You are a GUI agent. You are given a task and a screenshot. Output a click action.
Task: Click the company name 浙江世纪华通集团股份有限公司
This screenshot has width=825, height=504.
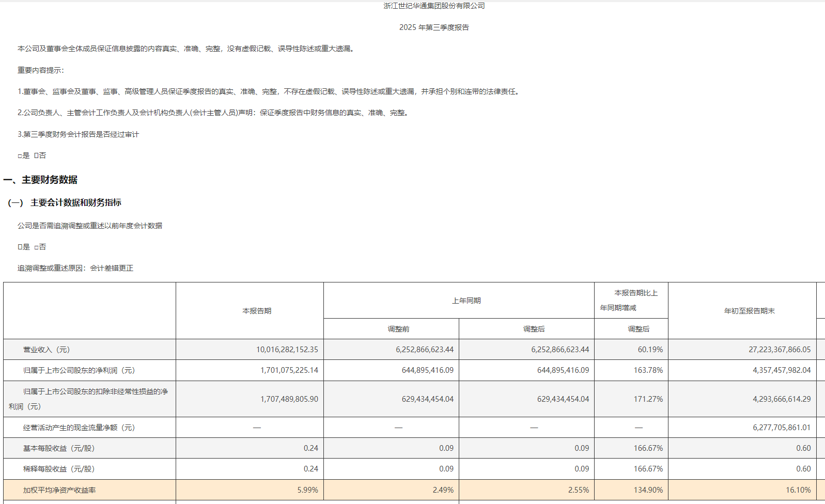(x=434, y=6)
